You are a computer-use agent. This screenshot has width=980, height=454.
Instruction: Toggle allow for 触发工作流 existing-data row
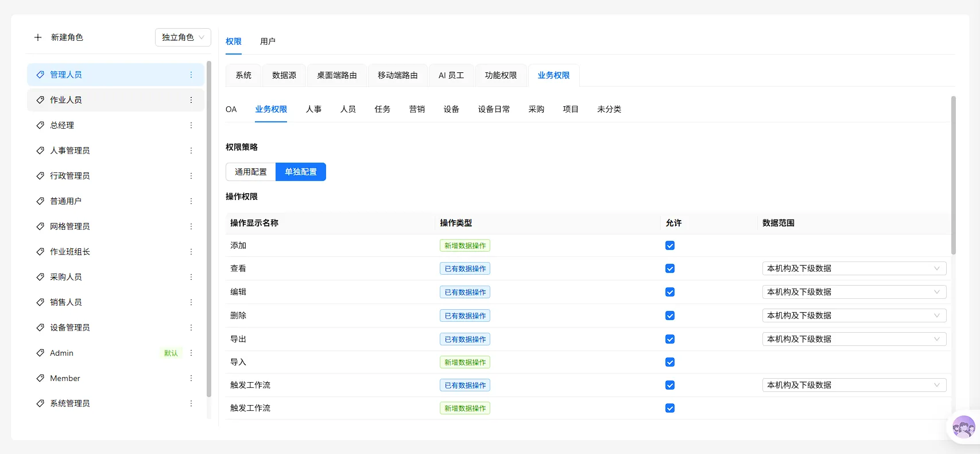point(670,385)
